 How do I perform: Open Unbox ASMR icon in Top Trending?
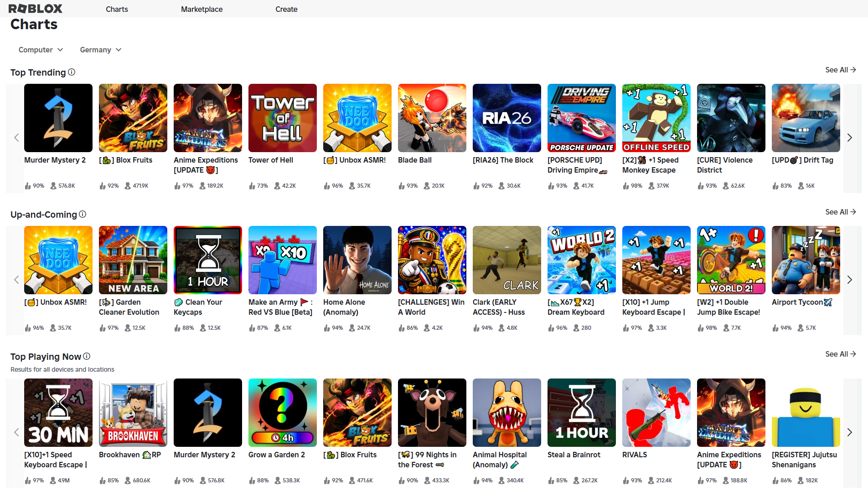point(357,118)
